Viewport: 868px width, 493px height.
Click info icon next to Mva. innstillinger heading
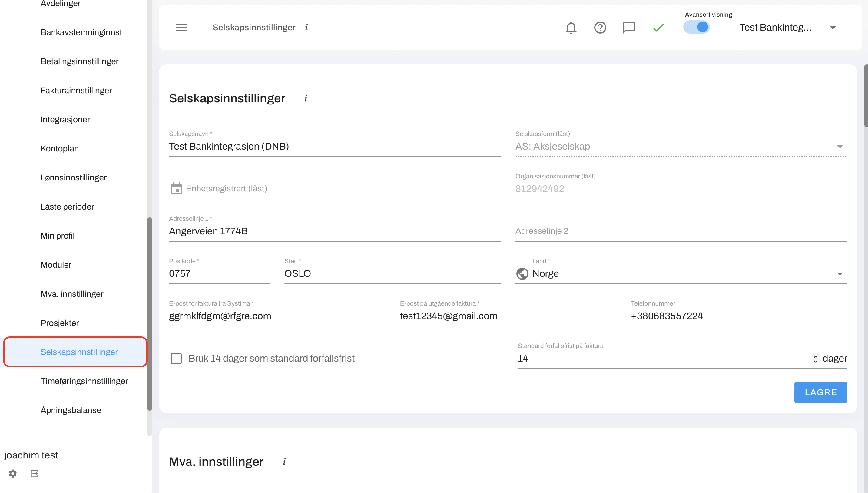click(x=284, y=462)
